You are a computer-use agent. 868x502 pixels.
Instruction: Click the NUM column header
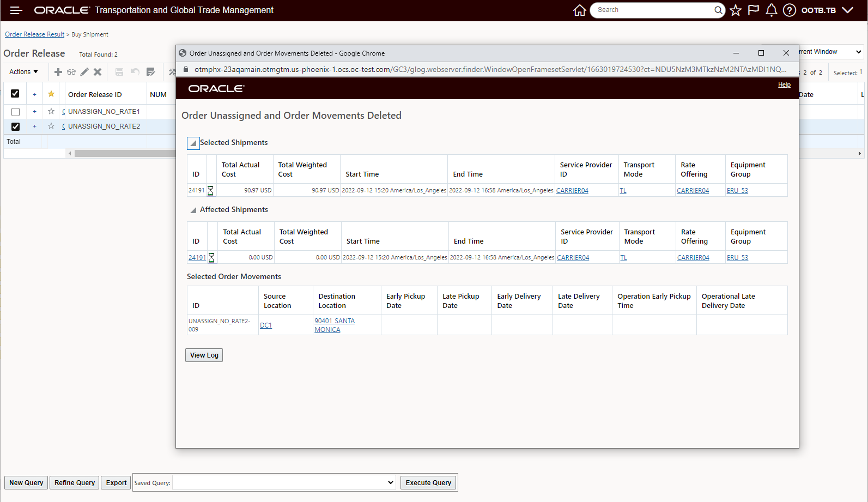159,94
